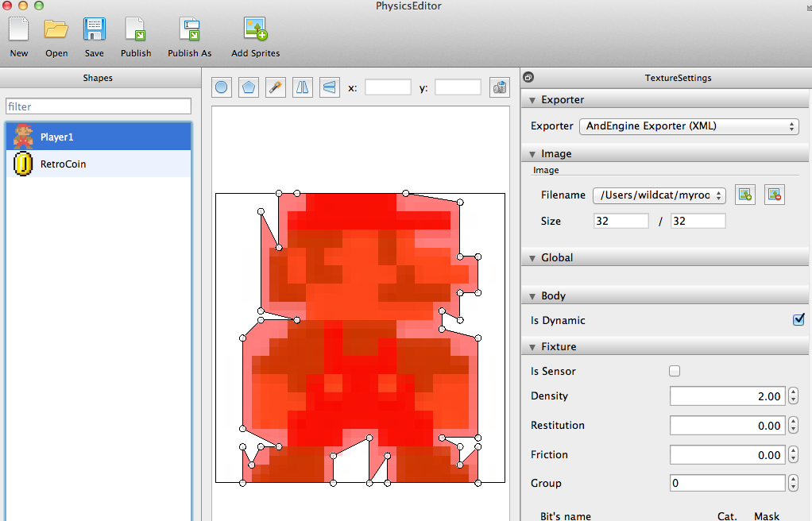Image resolution: width=812 pixels, height=521 pixels.
Task: Increase Density with the stepper up arrow
Action: pyautogui.click(x=794, y=392)
